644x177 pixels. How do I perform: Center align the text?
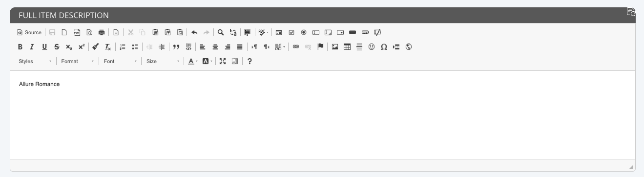pos(215,47)
